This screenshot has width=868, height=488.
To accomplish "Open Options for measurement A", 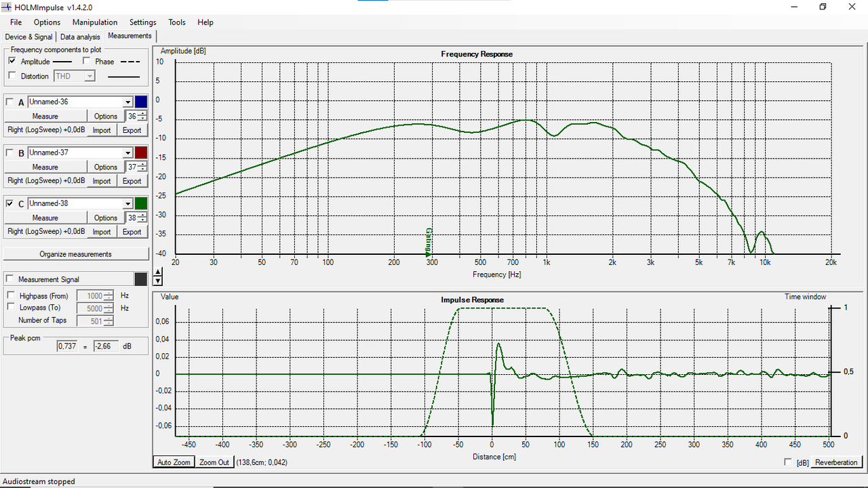I will coord(106,116).
